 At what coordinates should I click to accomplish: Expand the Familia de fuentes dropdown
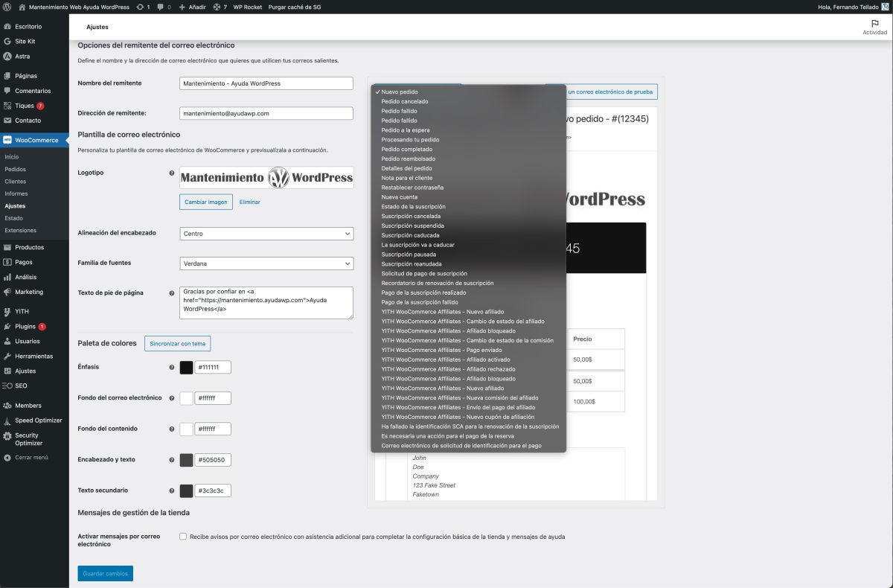pos(266,263)
